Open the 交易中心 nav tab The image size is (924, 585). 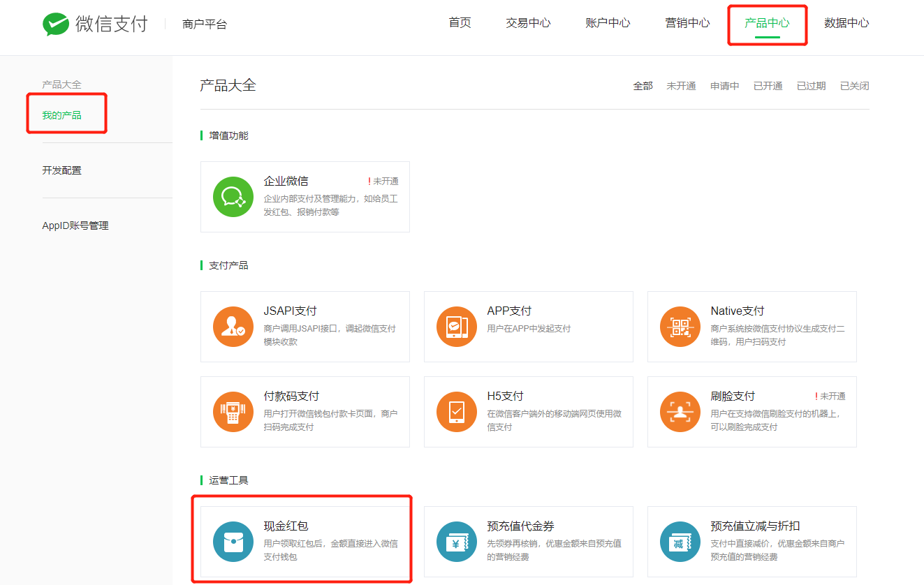coord(528,23)
